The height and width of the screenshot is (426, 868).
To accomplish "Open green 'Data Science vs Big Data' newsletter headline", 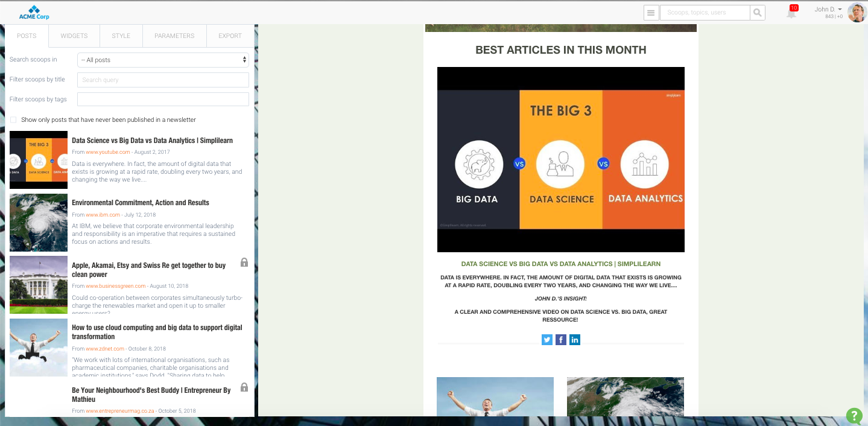I will [561, 264].
